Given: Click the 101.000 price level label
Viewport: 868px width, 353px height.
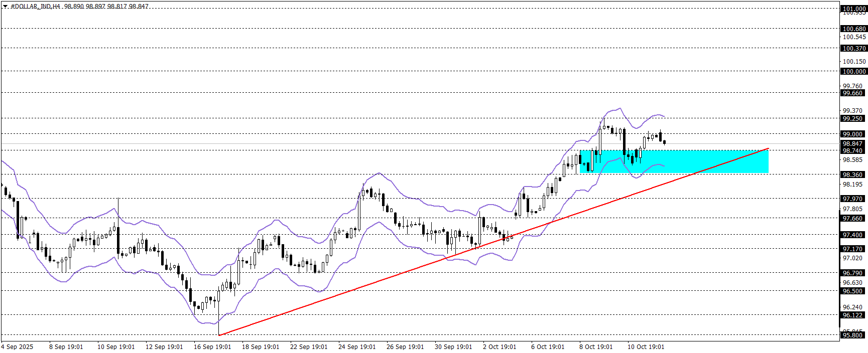Looking at the screenshot, I should [853, 9].
